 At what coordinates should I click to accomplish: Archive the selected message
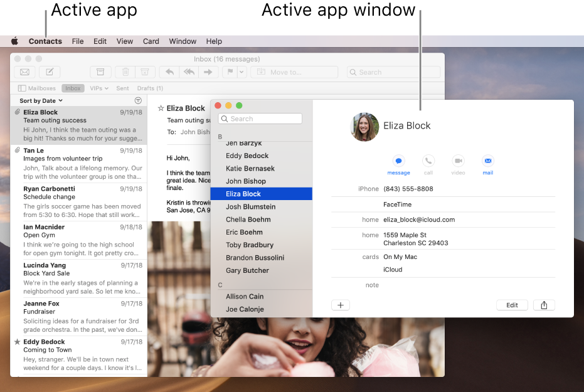[x=100, y=72]
